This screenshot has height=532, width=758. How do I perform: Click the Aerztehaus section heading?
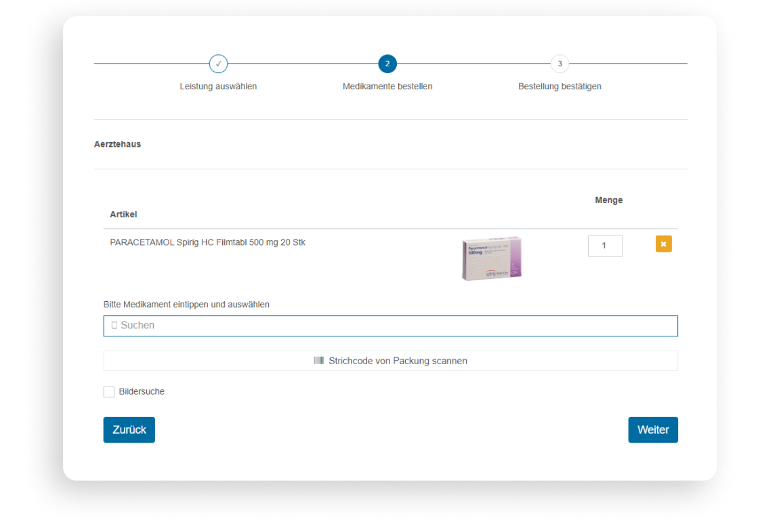[117, 144]
